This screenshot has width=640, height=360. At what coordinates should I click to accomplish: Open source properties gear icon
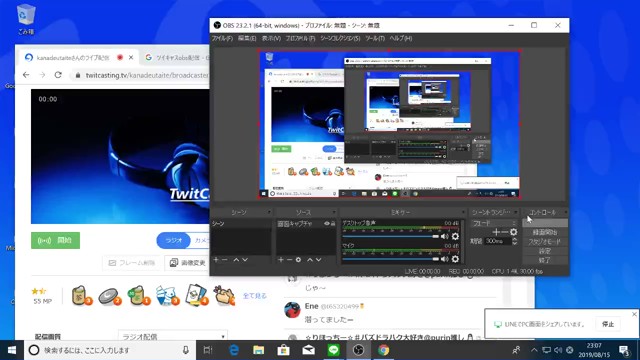point(298,260)
